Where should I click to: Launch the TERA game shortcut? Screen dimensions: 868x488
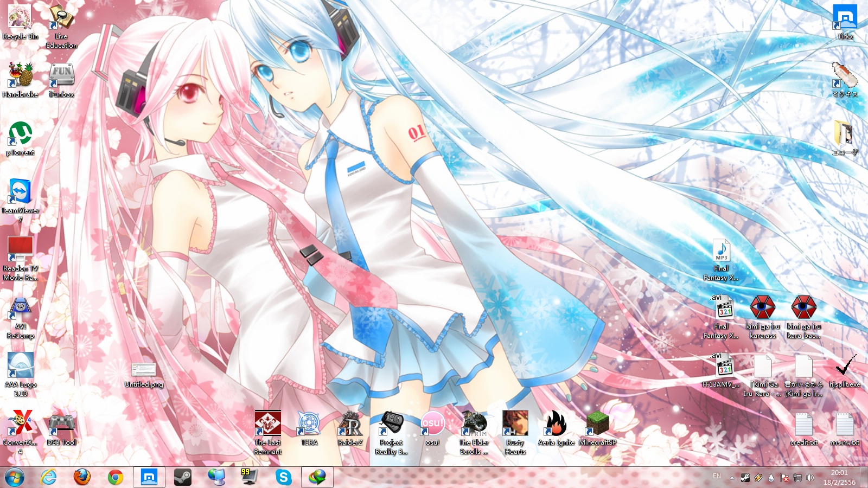click(309, 428)
